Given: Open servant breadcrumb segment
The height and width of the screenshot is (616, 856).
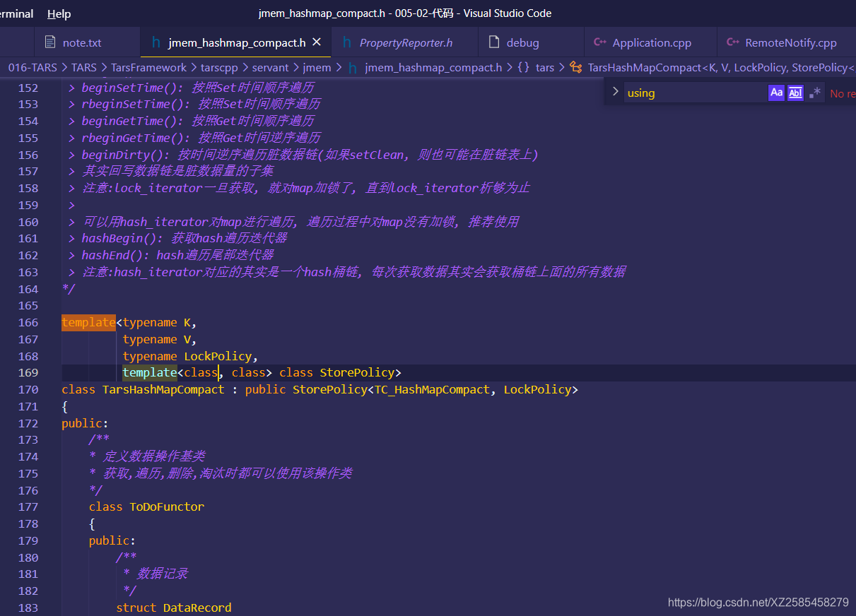Looking at the screenshot, I should click(x=271, y=67).
